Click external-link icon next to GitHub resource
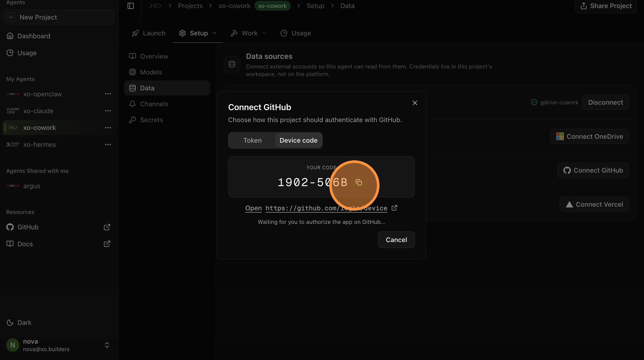Screen dimensions: 644x360 coord(107,227)
